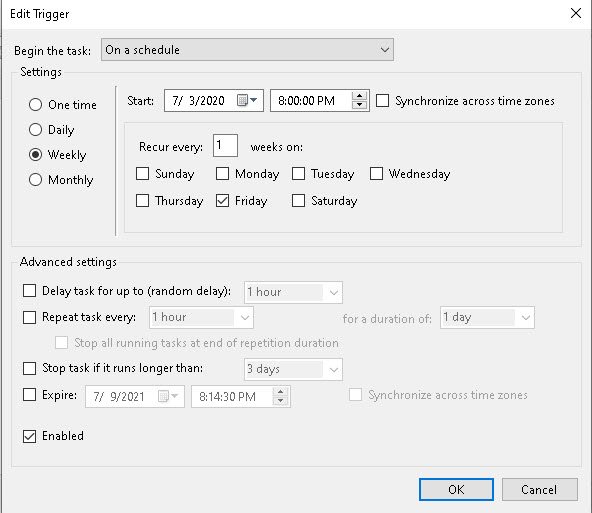Select the Monthly schedule option
This screenshot has height=513, width=592.
pyautogui.click(x=35, y=180)
